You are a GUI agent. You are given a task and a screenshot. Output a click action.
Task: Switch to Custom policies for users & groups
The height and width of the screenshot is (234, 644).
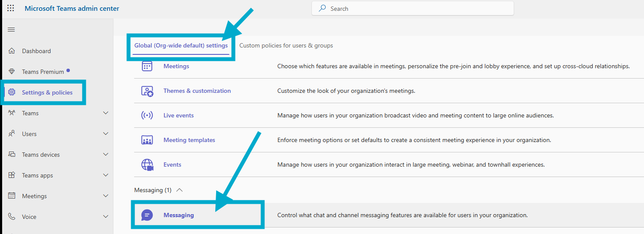coord(286,45)
